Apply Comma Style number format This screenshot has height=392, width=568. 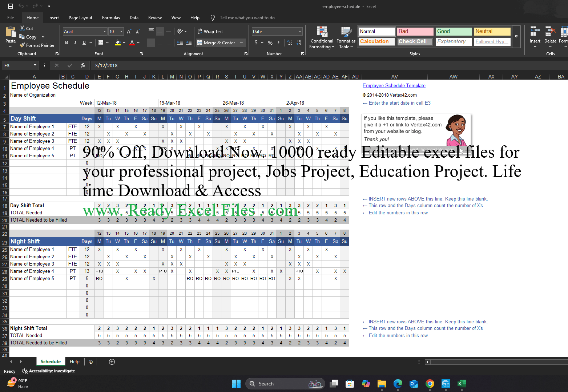point(279,43)
